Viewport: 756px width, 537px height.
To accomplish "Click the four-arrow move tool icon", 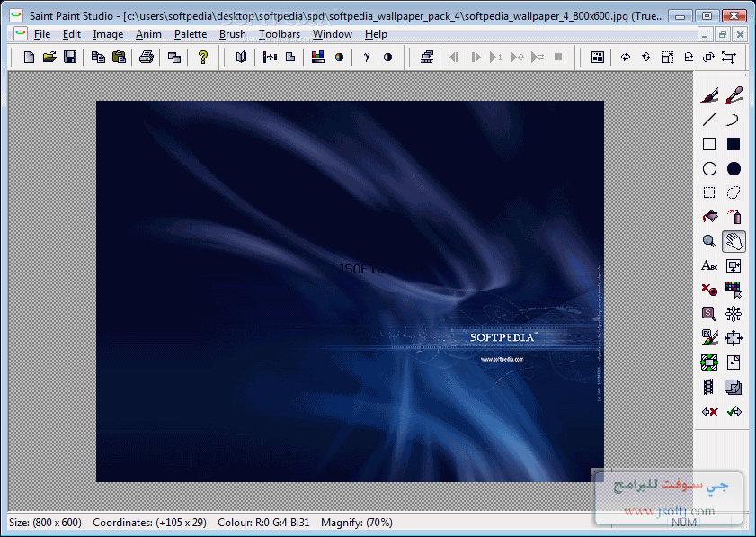I will click(734, 337).
